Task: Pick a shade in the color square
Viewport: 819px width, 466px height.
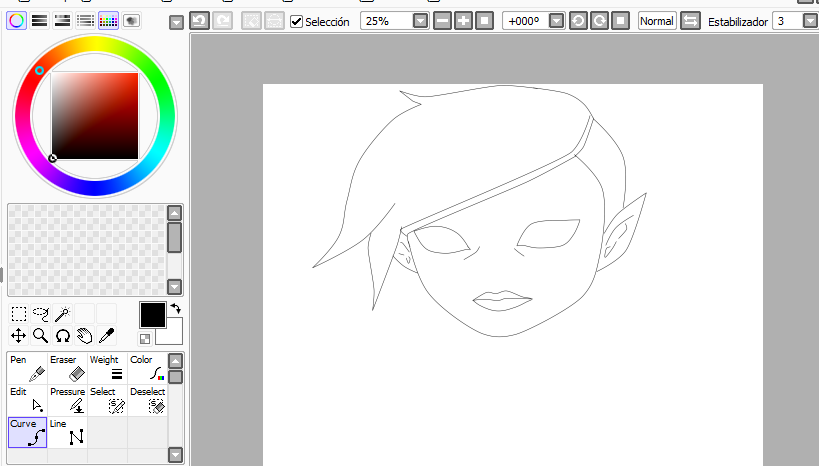Action: pyautogui.click(x=95, y=116)
